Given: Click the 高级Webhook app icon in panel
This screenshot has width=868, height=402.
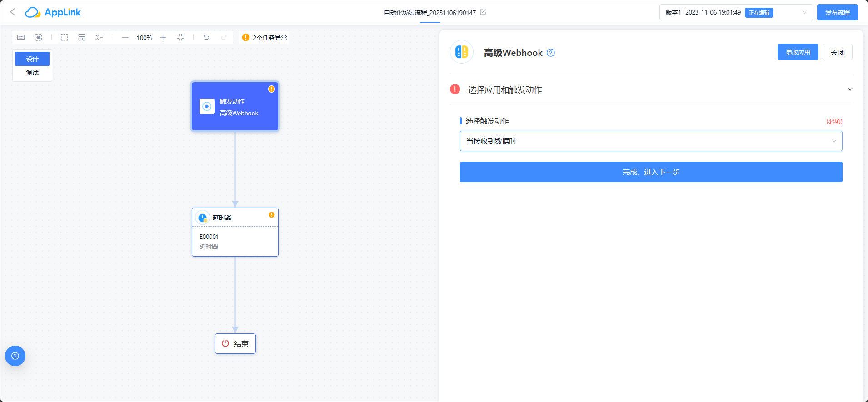Looking at the screenshot, I should pos(462,52).
